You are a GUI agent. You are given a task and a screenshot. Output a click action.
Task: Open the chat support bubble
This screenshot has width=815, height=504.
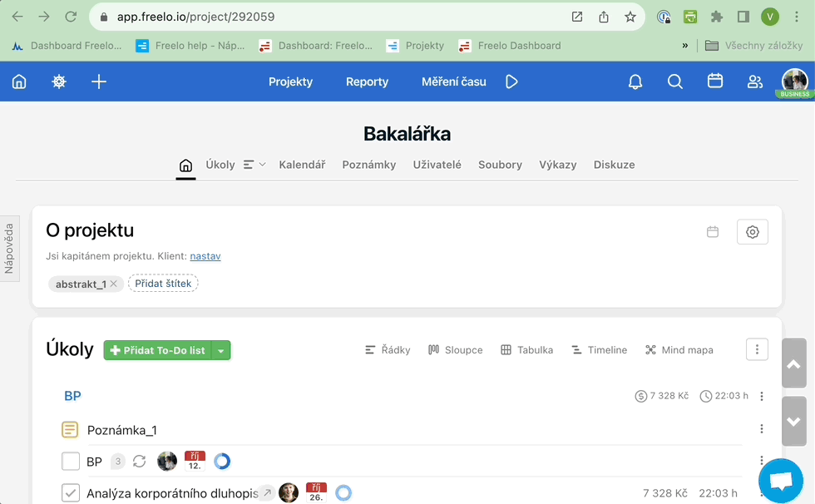781,481
